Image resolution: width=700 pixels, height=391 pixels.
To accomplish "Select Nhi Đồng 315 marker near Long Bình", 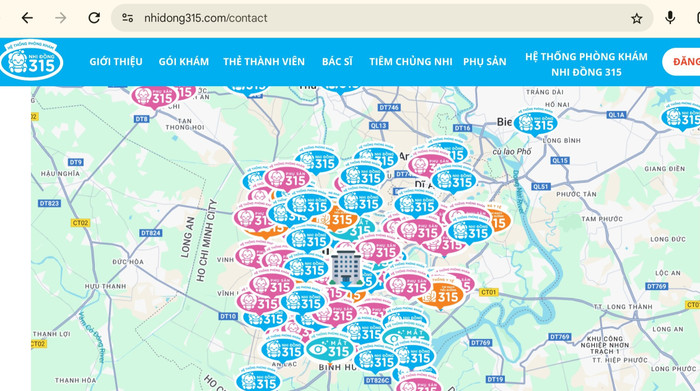I will (x=535, y=123).
